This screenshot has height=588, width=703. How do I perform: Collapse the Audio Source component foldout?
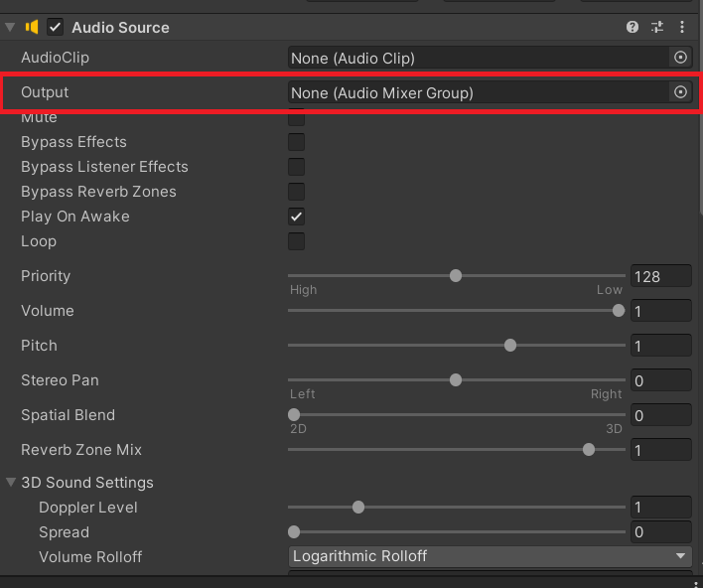click(x=10, y=28)
